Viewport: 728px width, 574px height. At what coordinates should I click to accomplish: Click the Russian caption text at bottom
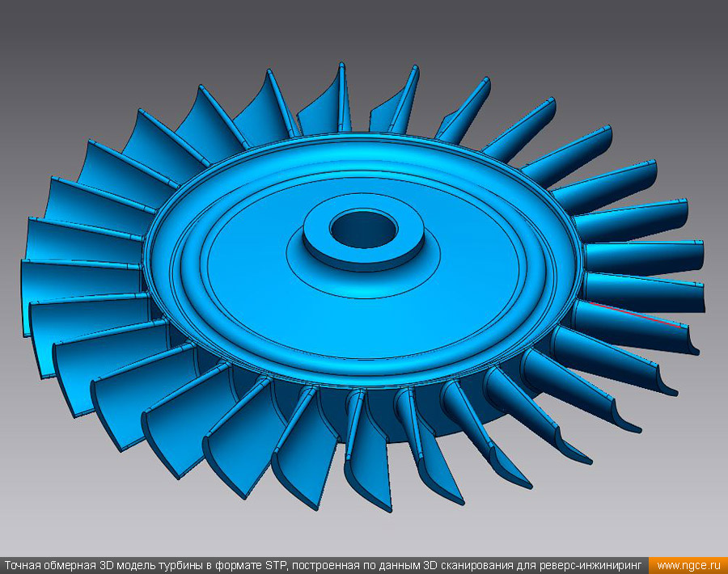(x=324, y=566)
